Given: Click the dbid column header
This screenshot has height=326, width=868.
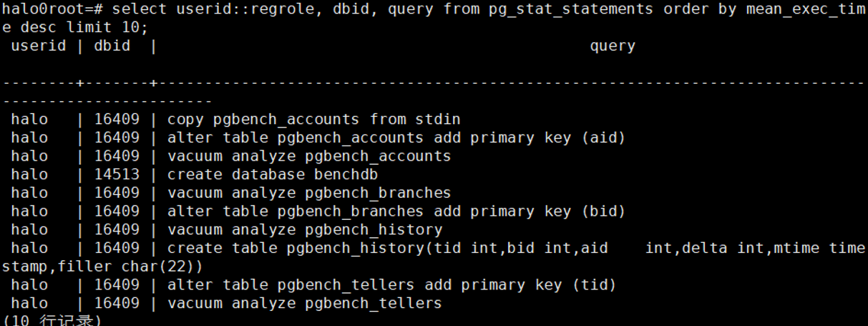Looking at the screenshot, I should (112, 46).
